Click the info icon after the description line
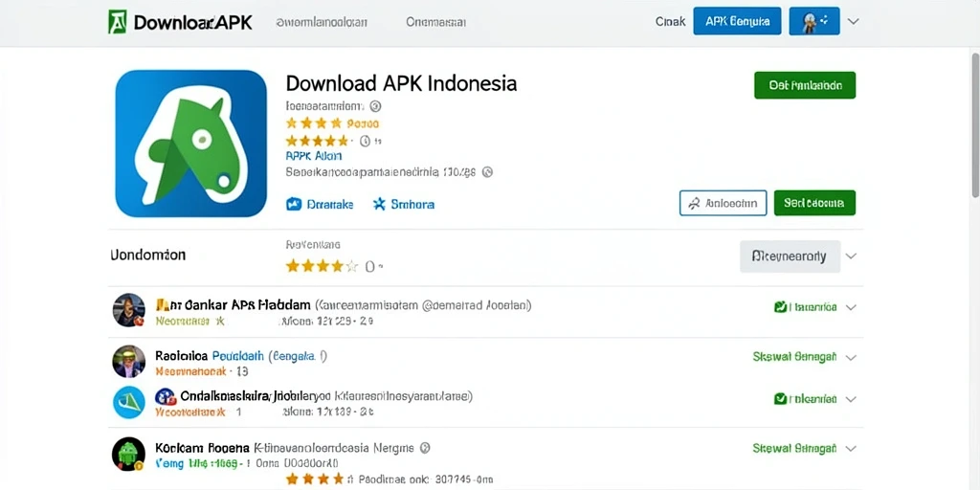Screen dimensions: 980x490 pyautogui.click(x=488, y=172)
